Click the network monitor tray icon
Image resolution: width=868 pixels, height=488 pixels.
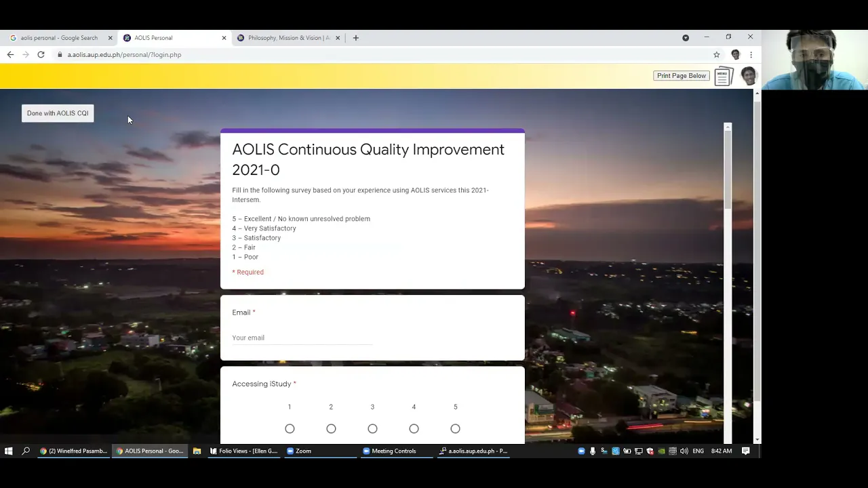pos(638,451)
